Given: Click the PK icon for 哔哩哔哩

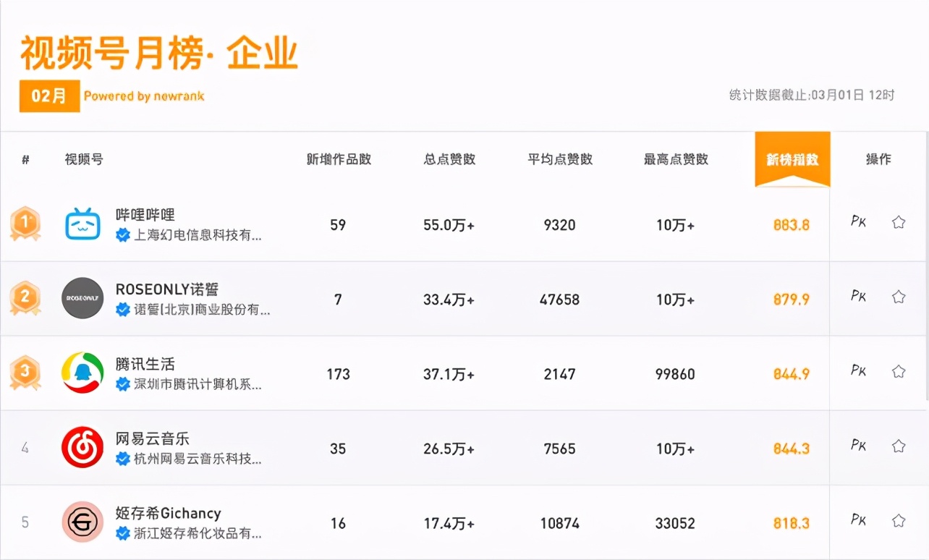Looking at the screenshot, I should pos(858,221).
